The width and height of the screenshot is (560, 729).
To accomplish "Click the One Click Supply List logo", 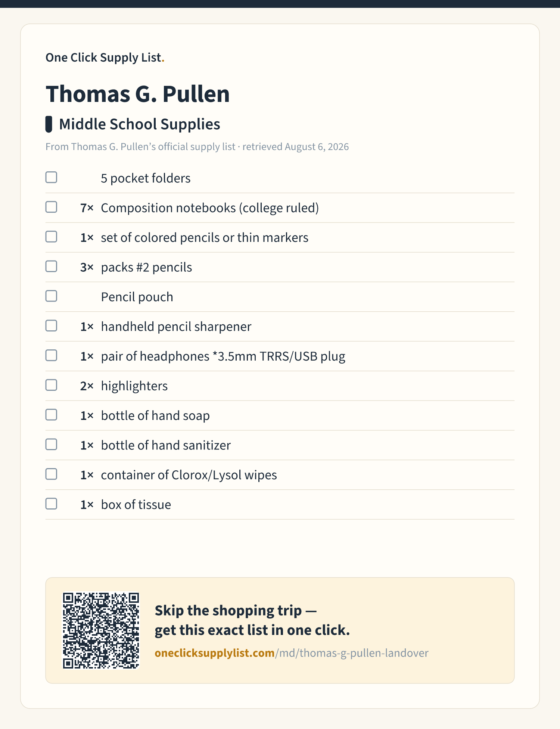I will pyautogui.click(x=105, y=57).
